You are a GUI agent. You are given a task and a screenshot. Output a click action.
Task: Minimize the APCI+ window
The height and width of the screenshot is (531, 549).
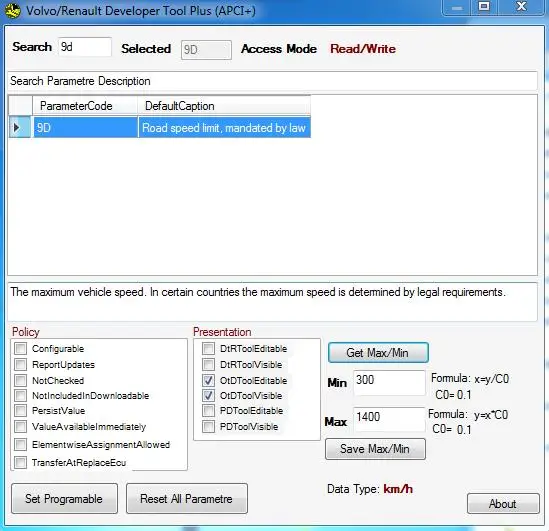[x=457, y=8]
